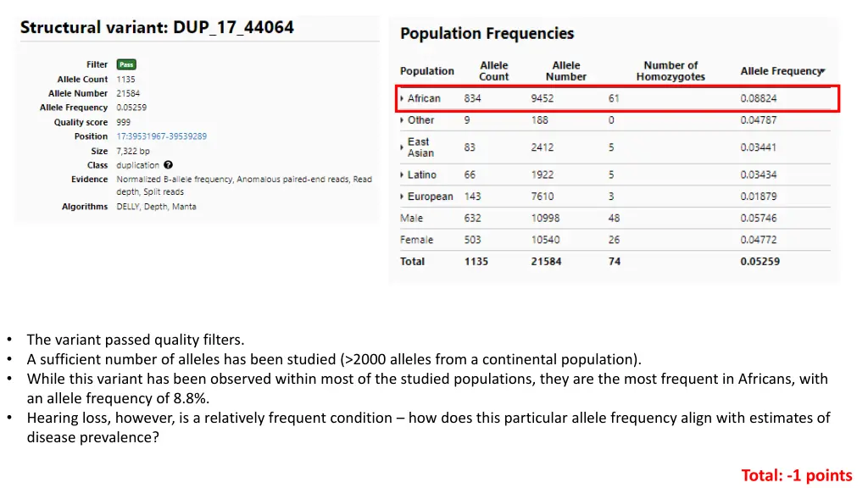
Task: Click the Total row allele frequency
Action: (760, 261)
